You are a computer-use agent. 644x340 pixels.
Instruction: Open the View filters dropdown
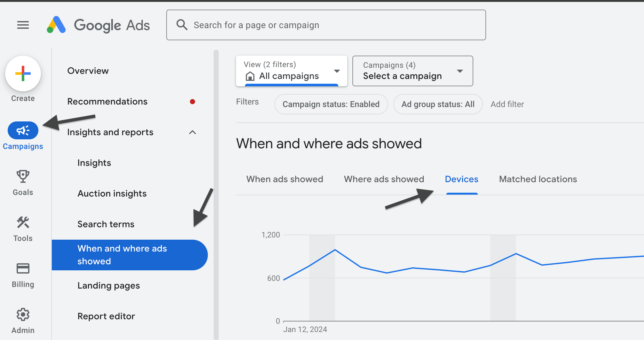(337, 71)
